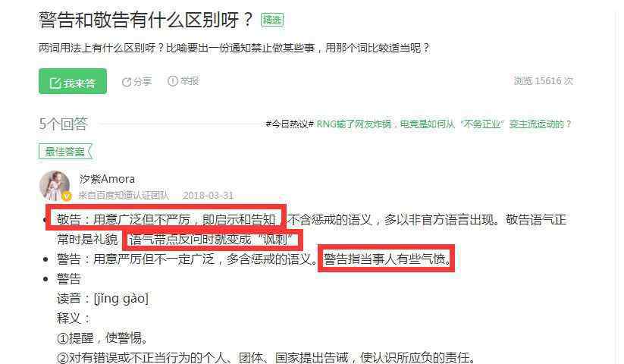624x364 pixels.
Task: Click the 浏览 15616 次 view count
Action: 543,81
